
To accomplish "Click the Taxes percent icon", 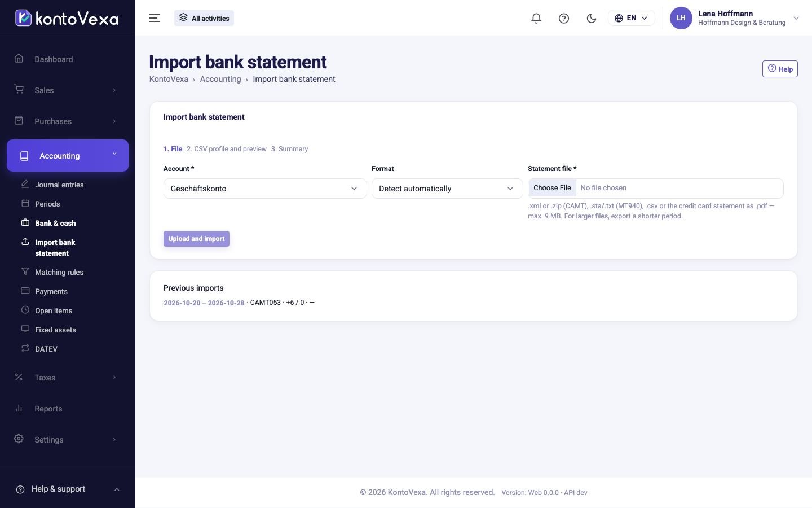I will point(19,376).
